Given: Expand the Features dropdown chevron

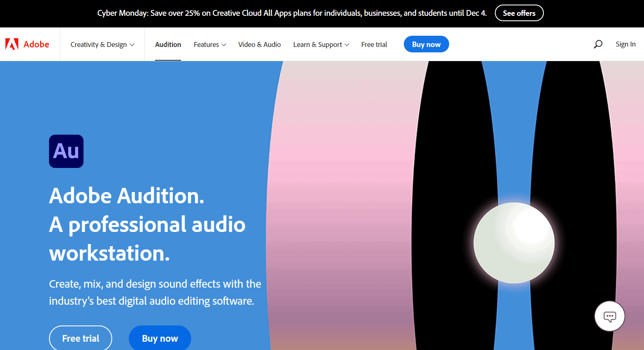Looking at the screenshot, I should [x=224, y=44].
